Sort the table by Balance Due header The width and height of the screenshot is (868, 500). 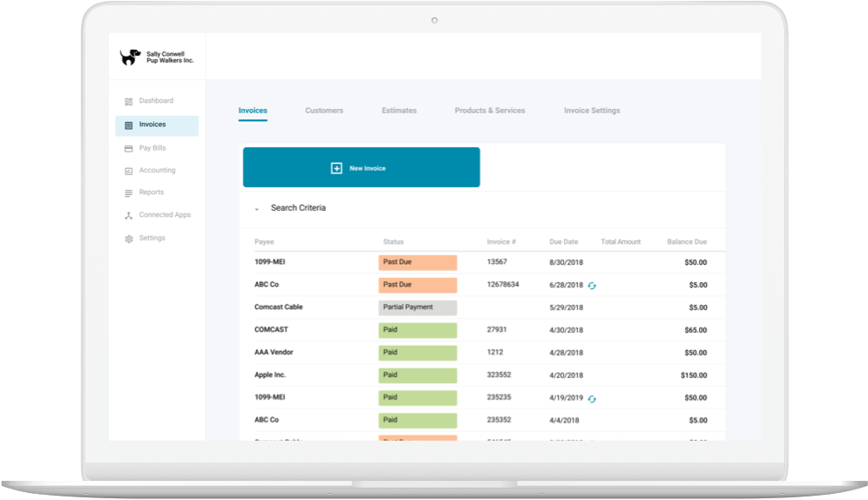686,241
